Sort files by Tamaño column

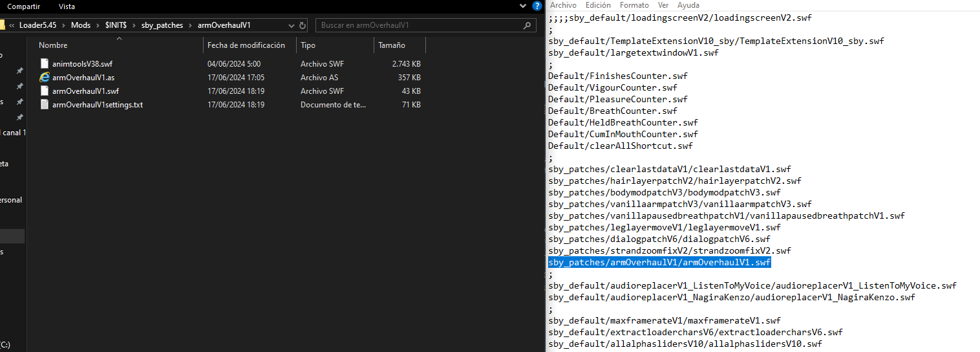click(392, 45)
